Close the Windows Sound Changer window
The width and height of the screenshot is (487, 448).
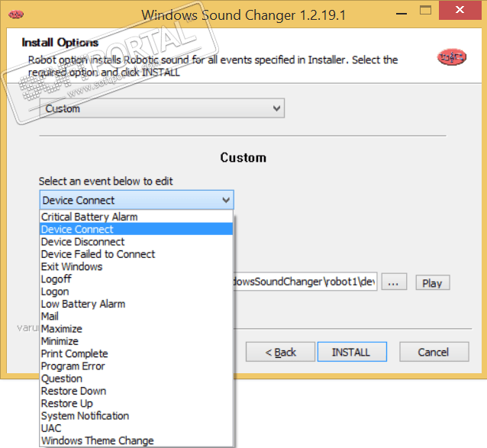pyautogui.click(x=460, y=10)
